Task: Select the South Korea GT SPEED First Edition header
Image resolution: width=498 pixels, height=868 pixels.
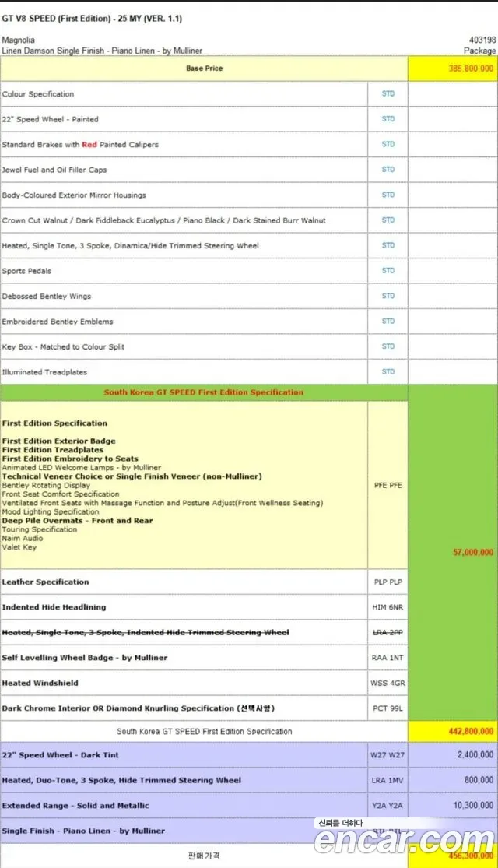Action: (x=204, y=392)
